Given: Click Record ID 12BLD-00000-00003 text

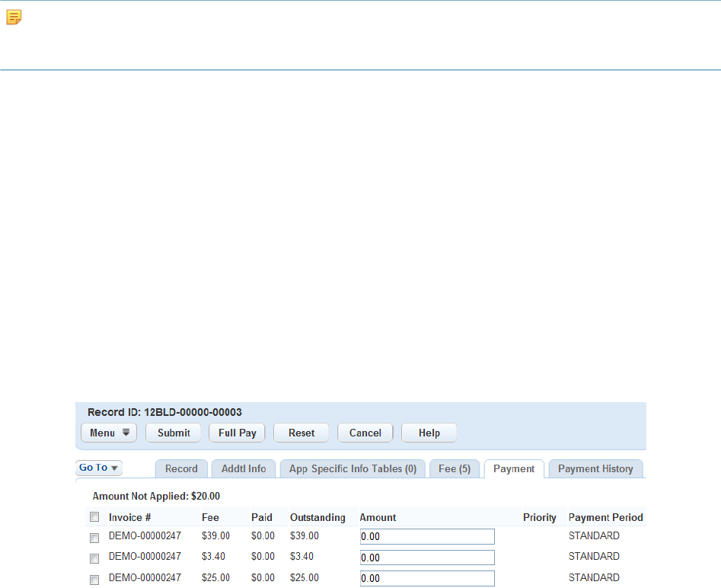Looking at the screenshot, I should (x=164, y=412).
